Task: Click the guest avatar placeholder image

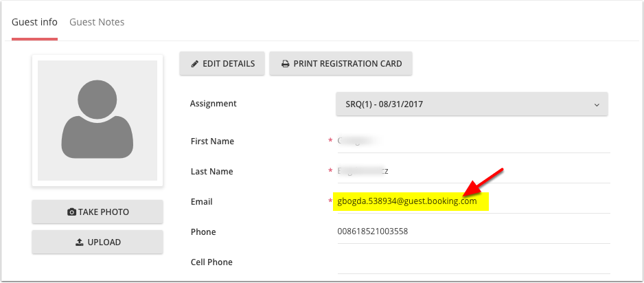Action: tap(97, 120)
